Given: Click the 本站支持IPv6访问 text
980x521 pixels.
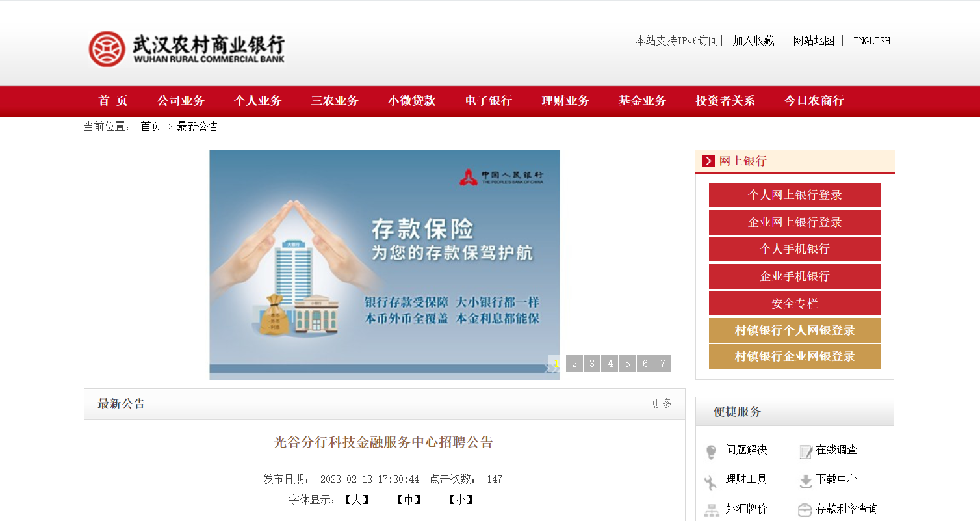Looking at the screenshot, I should (x=677, y=40).
